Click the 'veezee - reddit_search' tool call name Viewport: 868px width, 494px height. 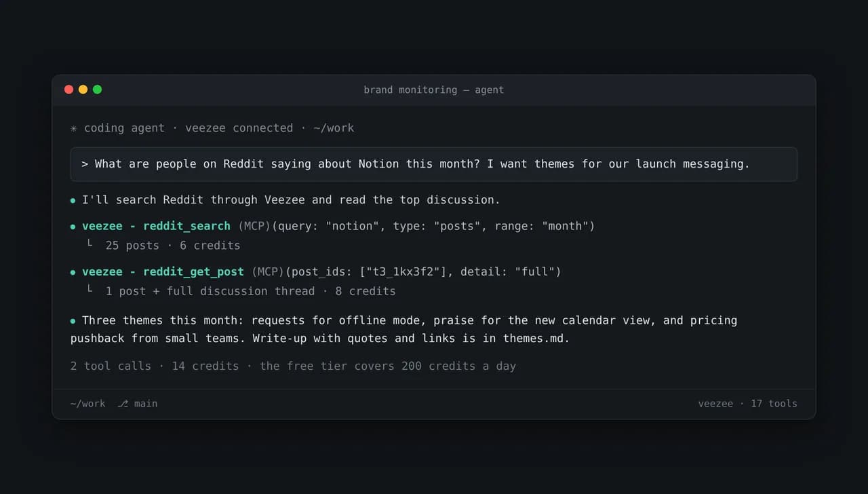[x=156, y=226]
